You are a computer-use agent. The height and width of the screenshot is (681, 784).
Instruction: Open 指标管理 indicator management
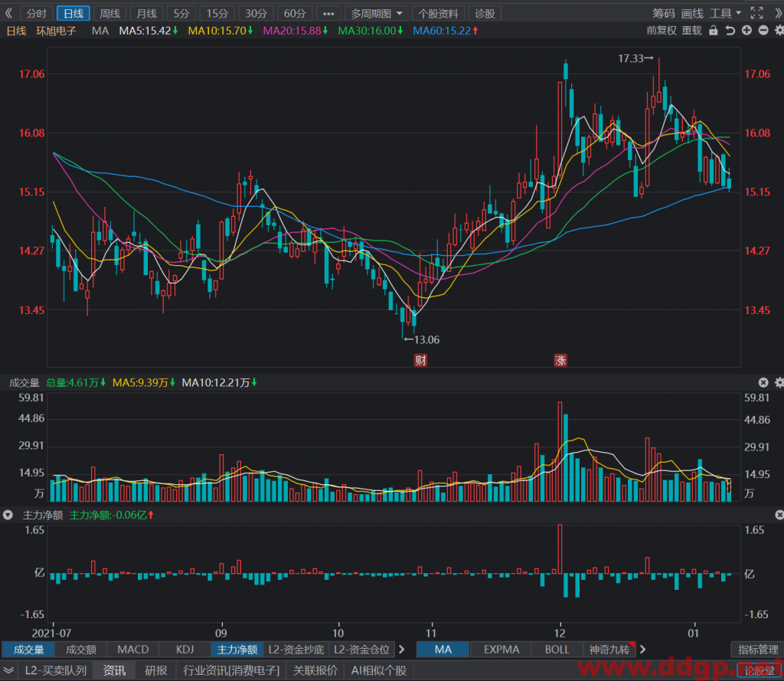click(758, 650)
